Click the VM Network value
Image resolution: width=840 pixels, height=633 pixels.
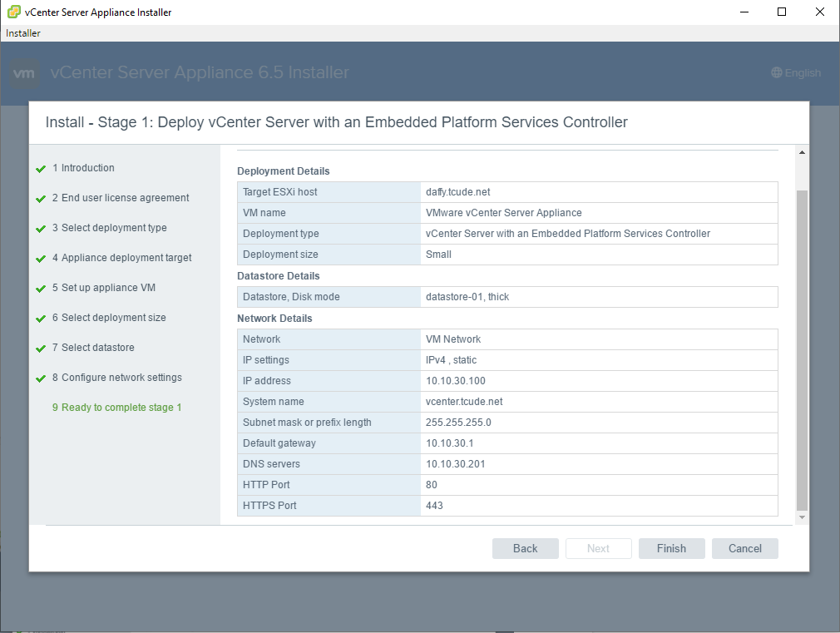[x=453, y=339]
